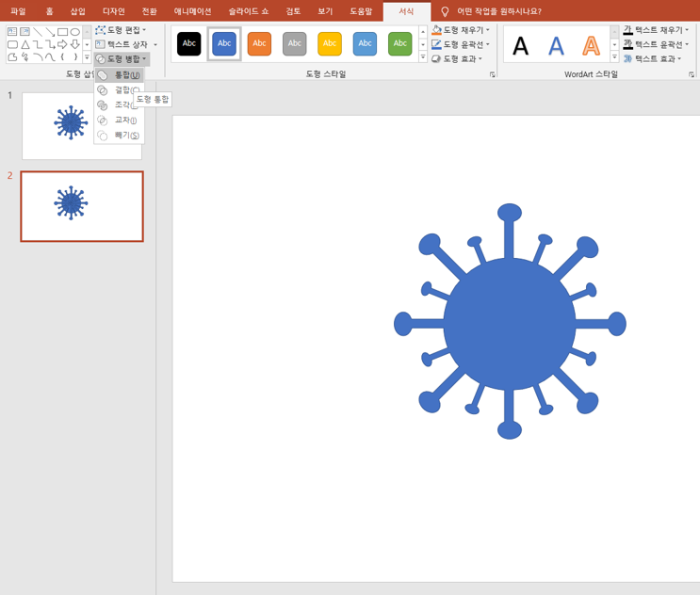Open 텍스트 채우기 text fill dropdown
Image resolution: width=700 pixels, height=595 pixels.
pyautogui.click(x=687, y=30)
